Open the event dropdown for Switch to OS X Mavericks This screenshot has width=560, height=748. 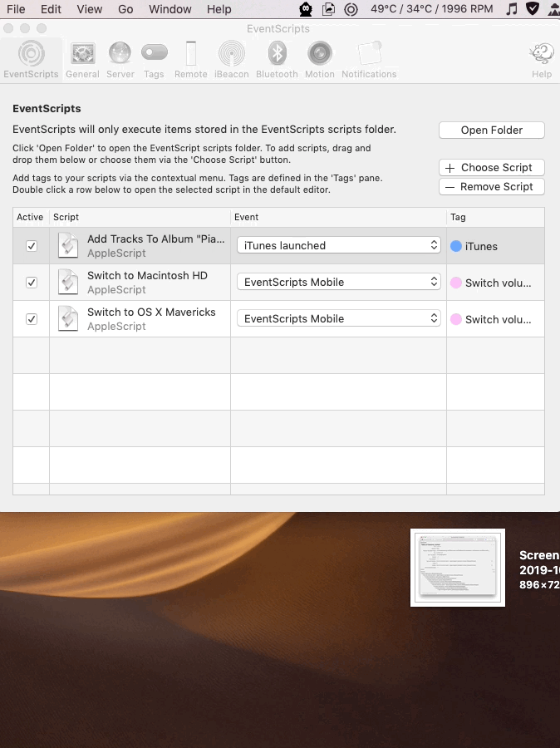click(x=339, y=318)
